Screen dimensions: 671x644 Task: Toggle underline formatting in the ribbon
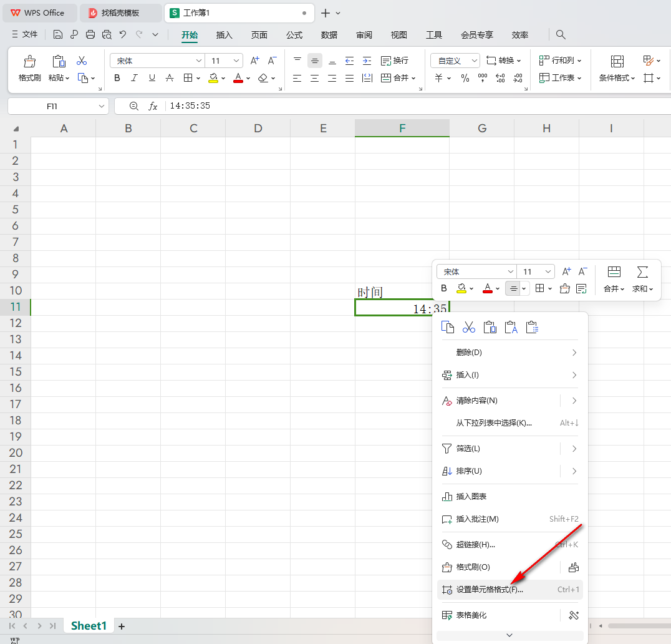(x=152, y=78)
